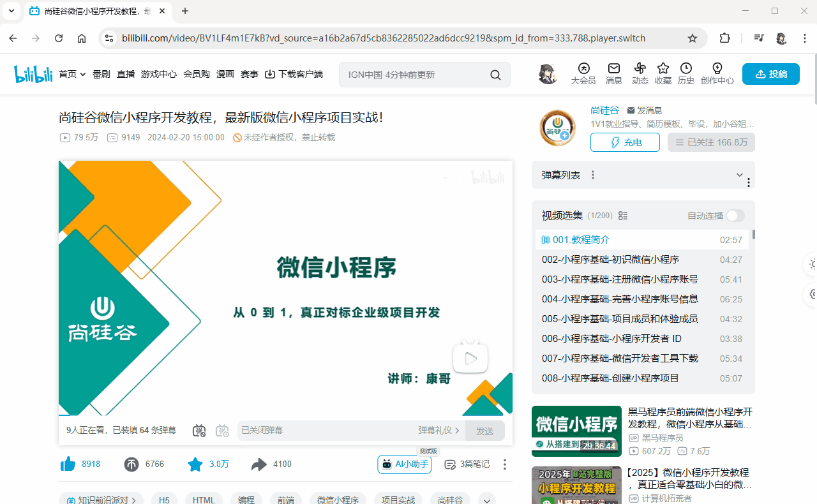The height and width of the screenshot is (504, 817).
Task: Toggle the 自动连播 autoplay switch
Action: pyautogui.click(x=735, y=216)
